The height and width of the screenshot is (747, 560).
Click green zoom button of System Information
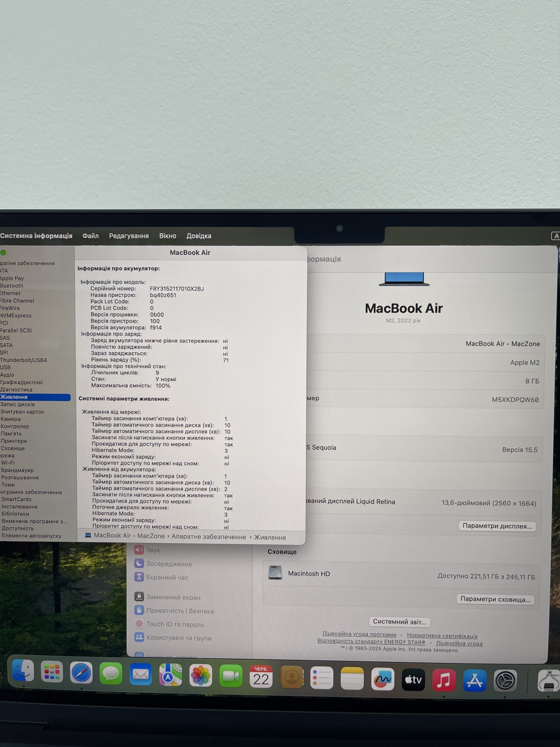point(3,252)
